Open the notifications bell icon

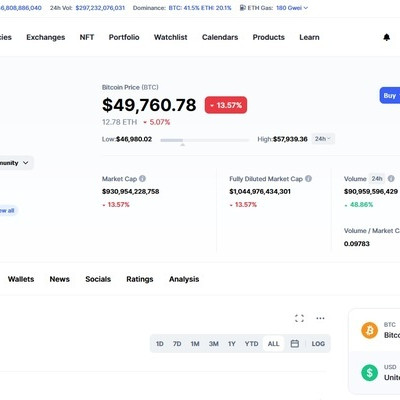tap(386, 37)
